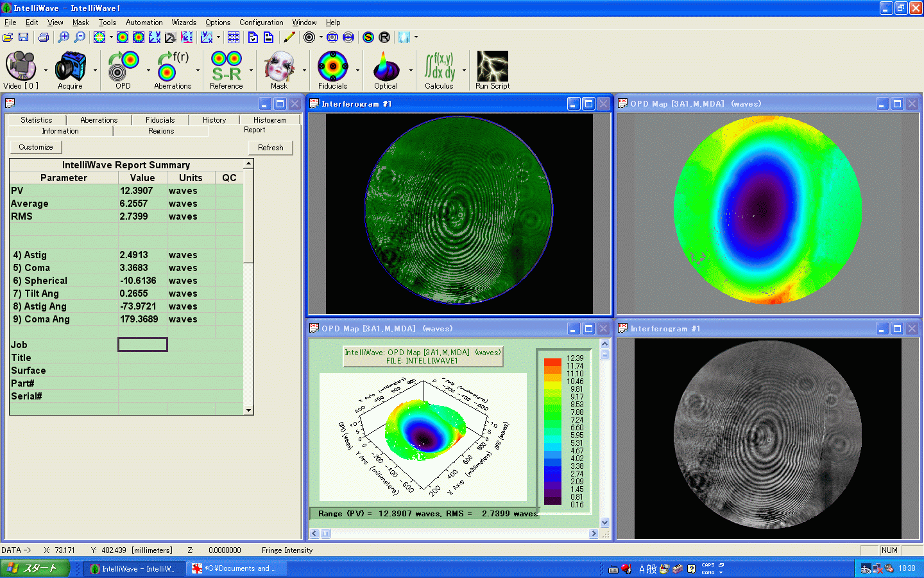Open the Mask dropdown arrow
Viewport: 924px width, 578px height.
tap(304, 70)
